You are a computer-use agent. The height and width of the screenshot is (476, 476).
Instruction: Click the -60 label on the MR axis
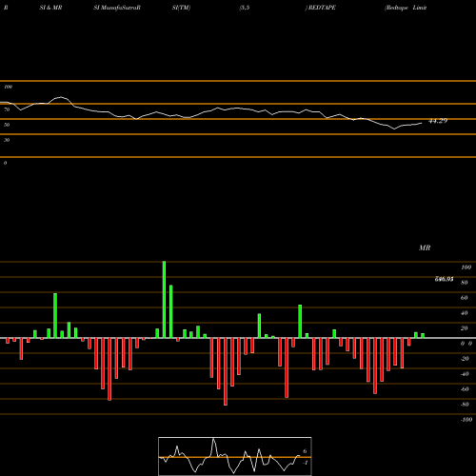(x=465, y=389)
